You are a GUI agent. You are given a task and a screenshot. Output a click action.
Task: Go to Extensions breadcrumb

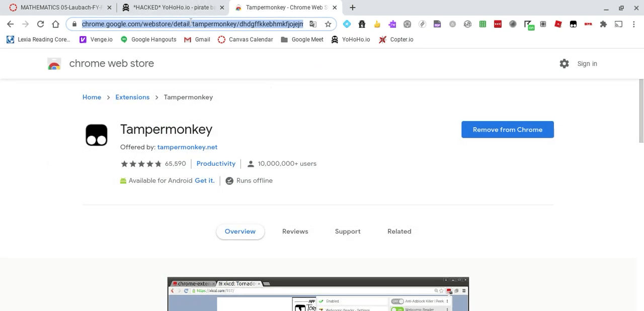coord(132,97)
